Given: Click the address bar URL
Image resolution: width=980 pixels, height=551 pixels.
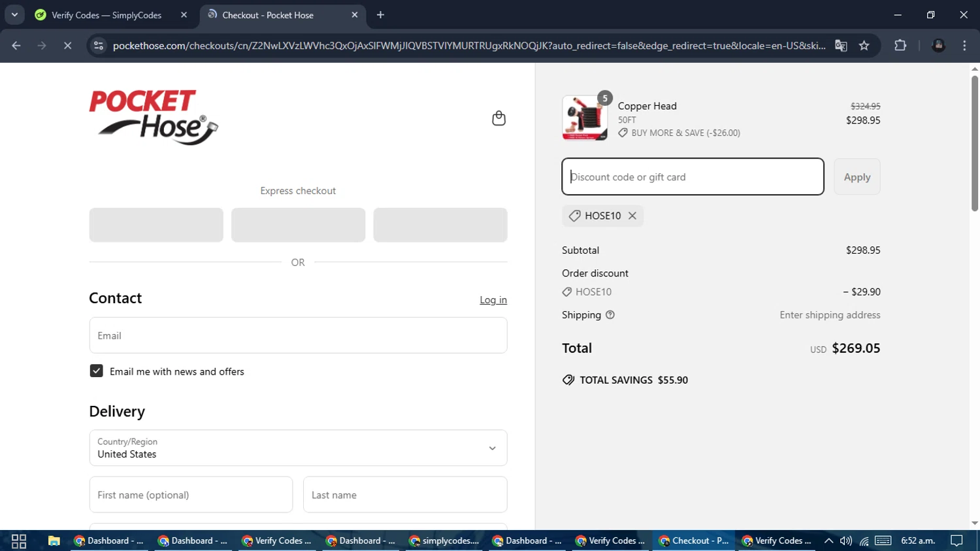Looking at the screenshot, I should (x=468, y=46).
